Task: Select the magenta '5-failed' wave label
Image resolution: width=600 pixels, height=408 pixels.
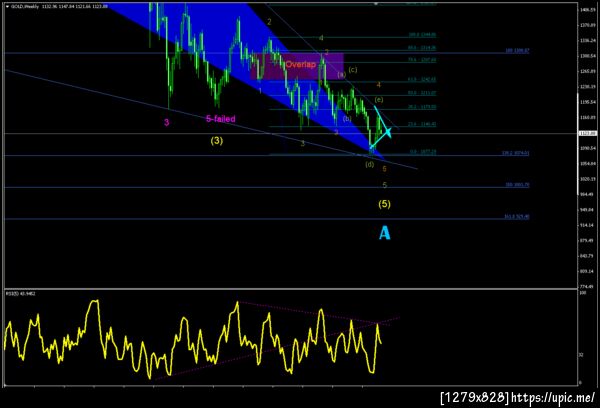Action: [x=221, y=119]
